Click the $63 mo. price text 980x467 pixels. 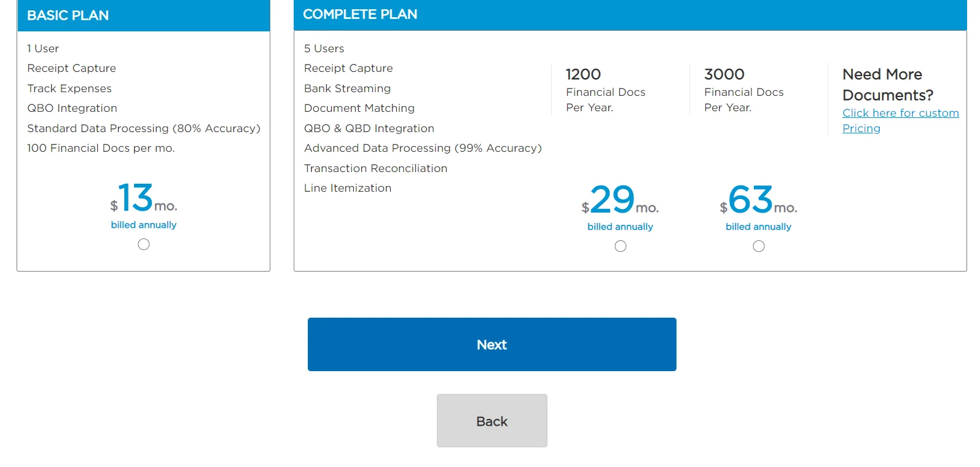758,200
